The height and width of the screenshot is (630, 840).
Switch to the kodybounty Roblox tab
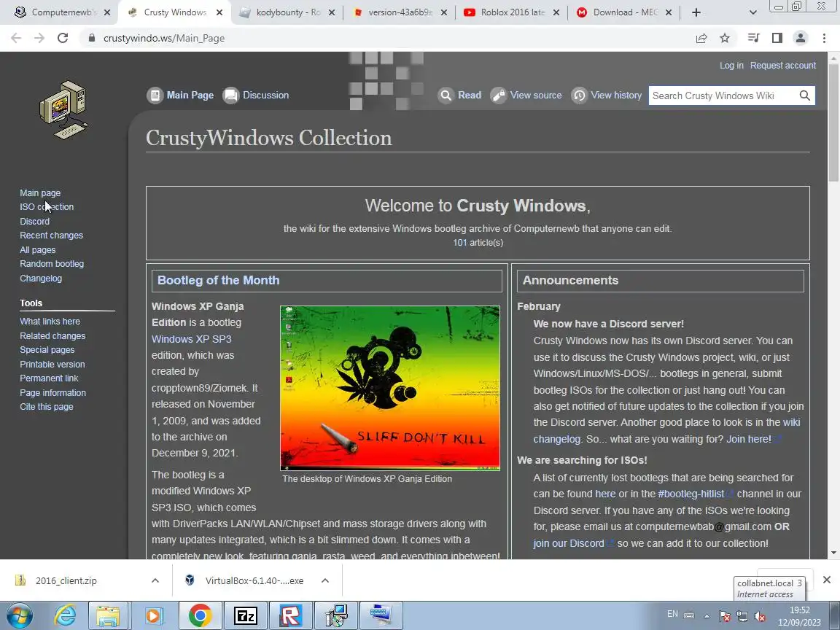(288, 12)
